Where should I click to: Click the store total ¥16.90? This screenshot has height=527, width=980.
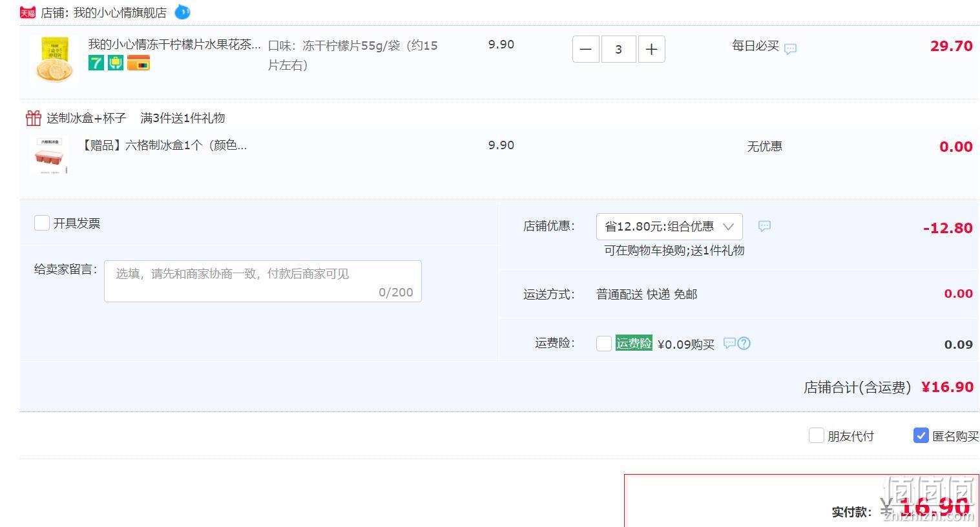[x=947, y=387]
